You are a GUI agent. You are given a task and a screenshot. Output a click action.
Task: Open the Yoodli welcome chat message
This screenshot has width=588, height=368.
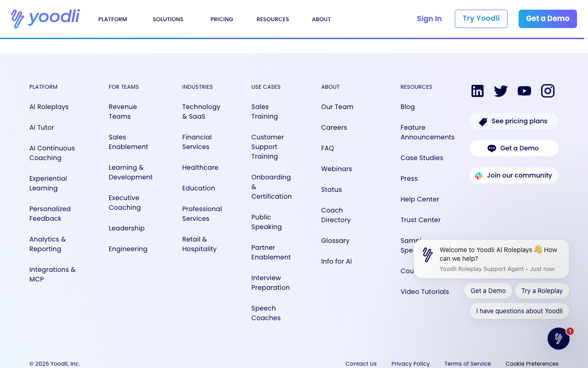[x=492, y=259]
